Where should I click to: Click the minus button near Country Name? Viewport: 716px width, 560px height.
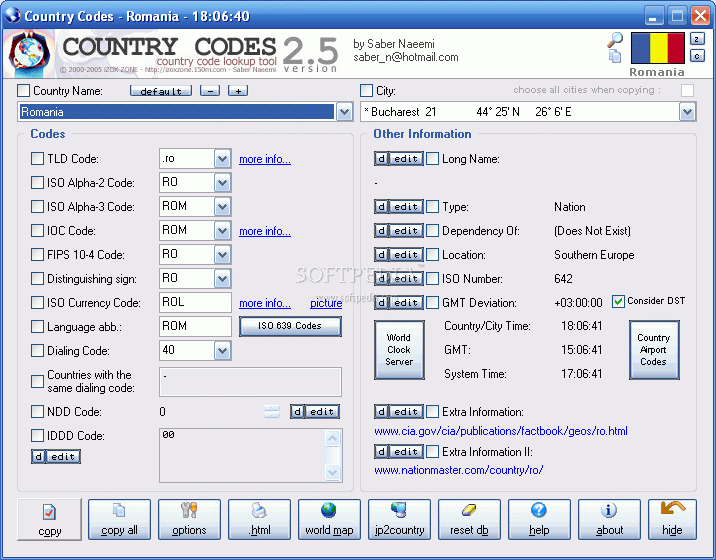(210, 91)
